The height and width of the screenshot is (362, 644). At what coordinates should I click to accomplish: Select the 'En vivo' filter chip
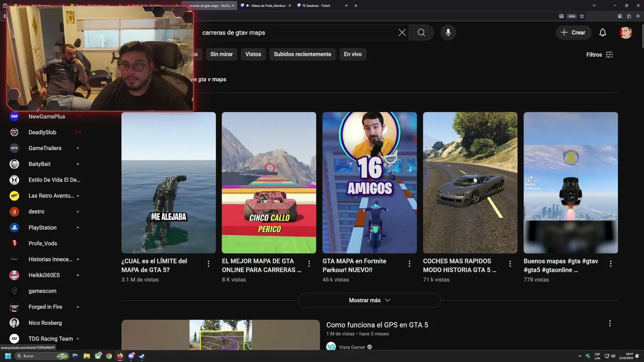pyautogui.click(x=353, y=54)
